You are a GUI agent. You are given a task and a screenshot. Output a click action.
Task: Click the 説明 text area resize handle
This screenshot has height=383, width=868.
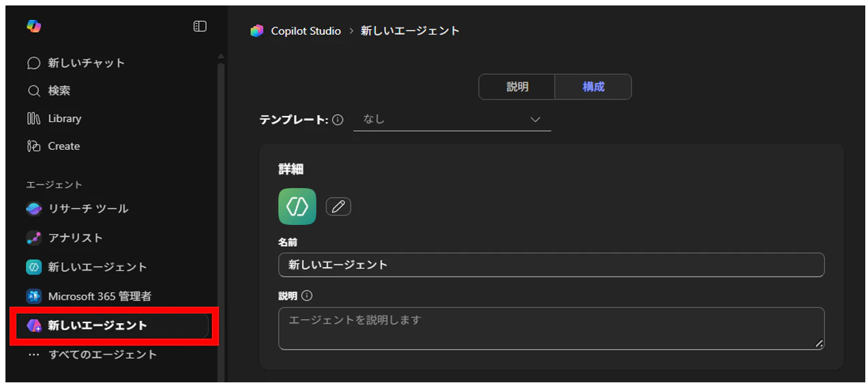coord(819,344)
